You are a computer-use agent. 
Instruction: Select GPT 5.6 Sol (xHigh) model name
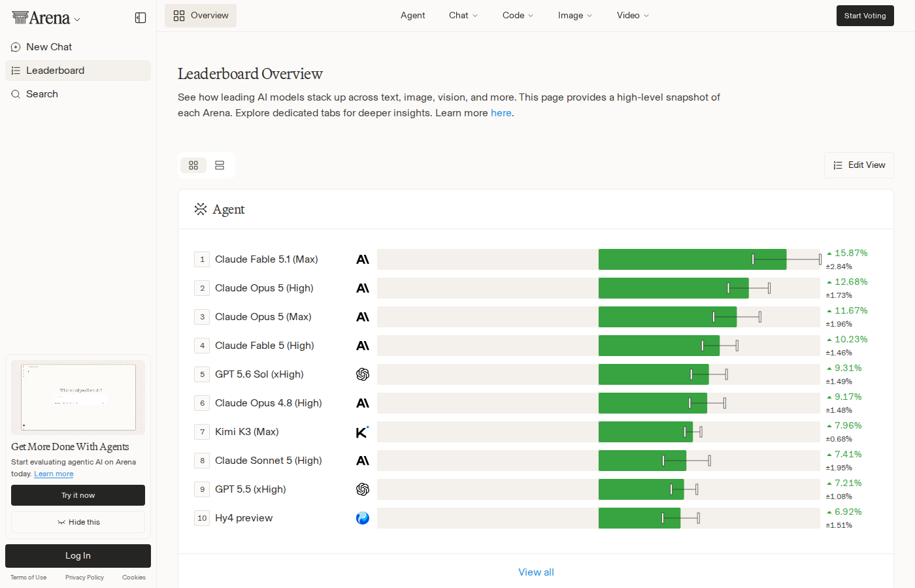tap(259, 374)
